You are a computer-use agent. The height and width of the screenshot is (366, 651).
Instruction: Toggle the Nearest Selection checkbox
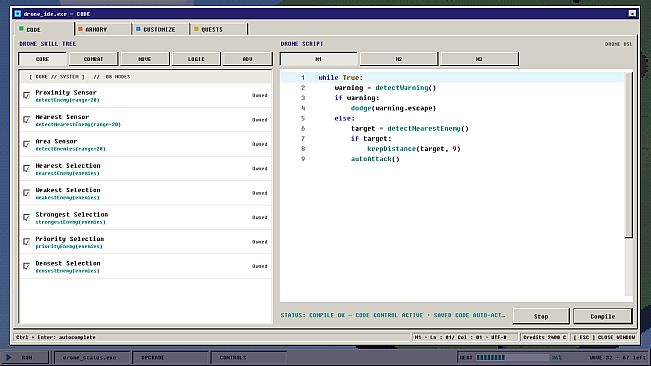point(27,168)
